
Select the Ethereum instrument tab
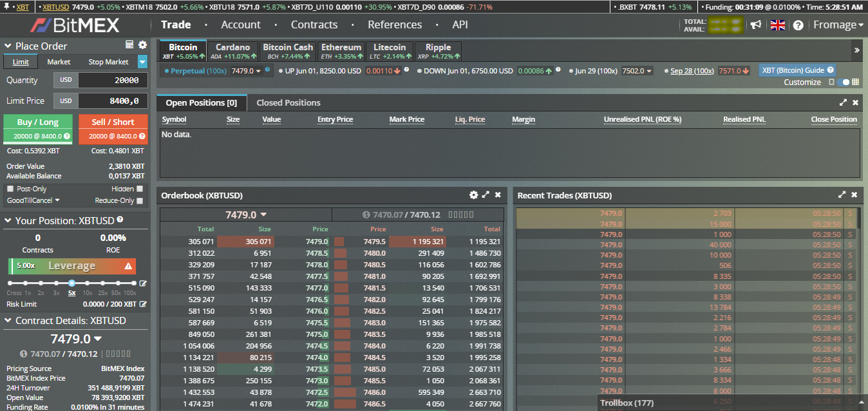click(x=341, y=51)
